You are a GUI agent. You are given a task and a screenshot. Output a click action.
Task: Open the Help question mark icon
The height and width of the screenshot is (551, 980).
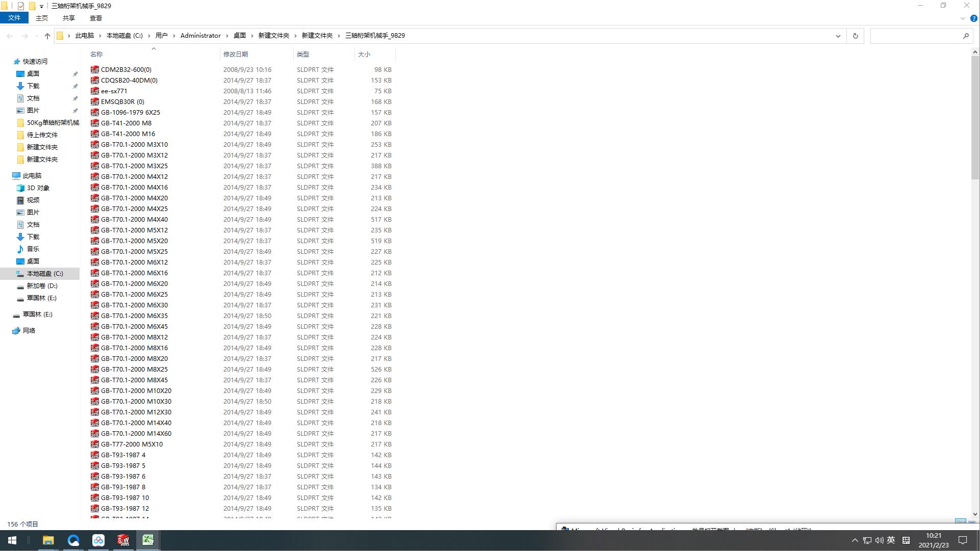(x=973, y=18)
